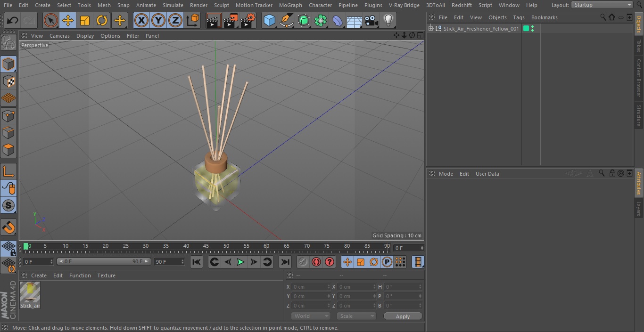
Task: Select the Stick_air material thumbnail
Action: (x=30, y=292)
